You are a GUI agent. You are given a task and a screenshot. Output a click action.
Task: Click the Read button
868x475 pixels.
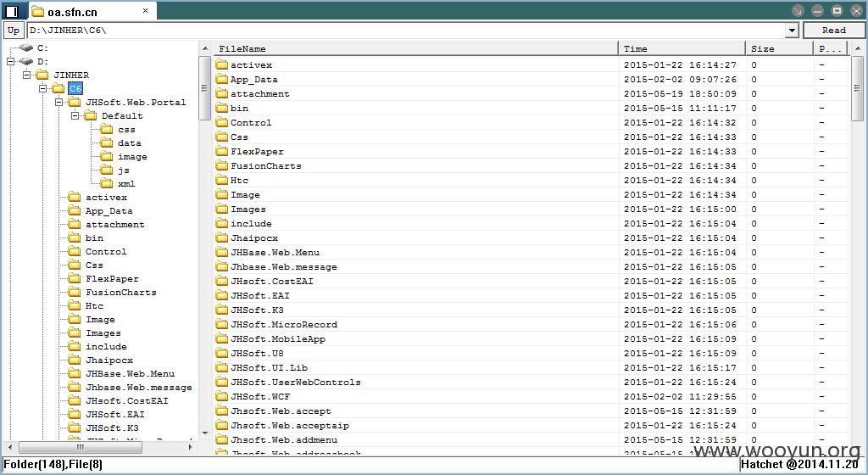click(834, 31)
